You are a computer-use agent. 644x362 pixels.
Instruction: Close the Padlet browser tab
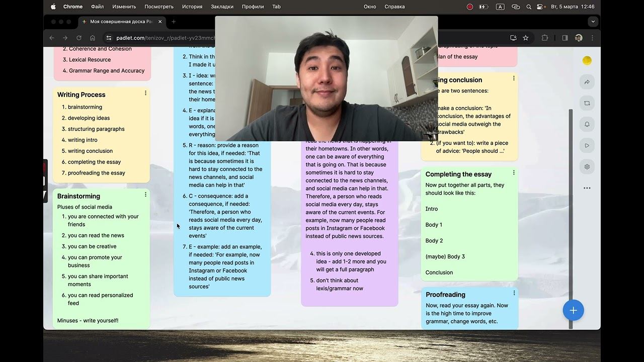click(160, 22)
